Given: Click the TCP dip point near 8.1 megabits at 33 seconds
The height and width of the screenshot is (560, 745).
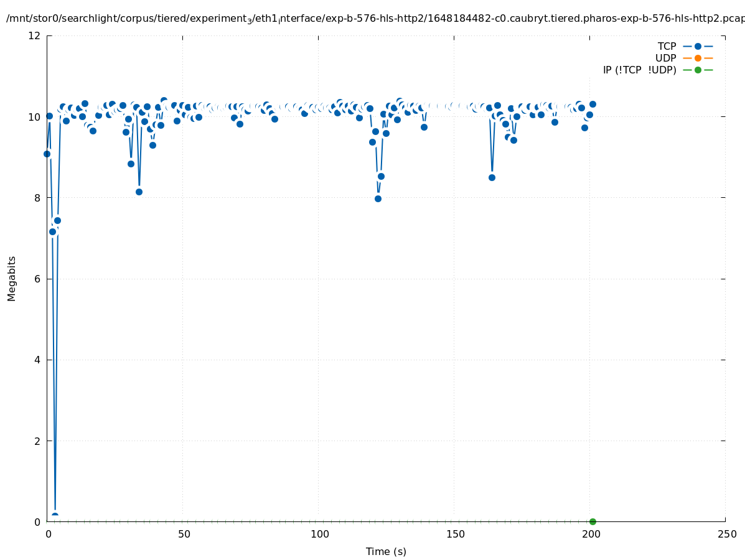Looking at the screenshot, I should (139, 192).
